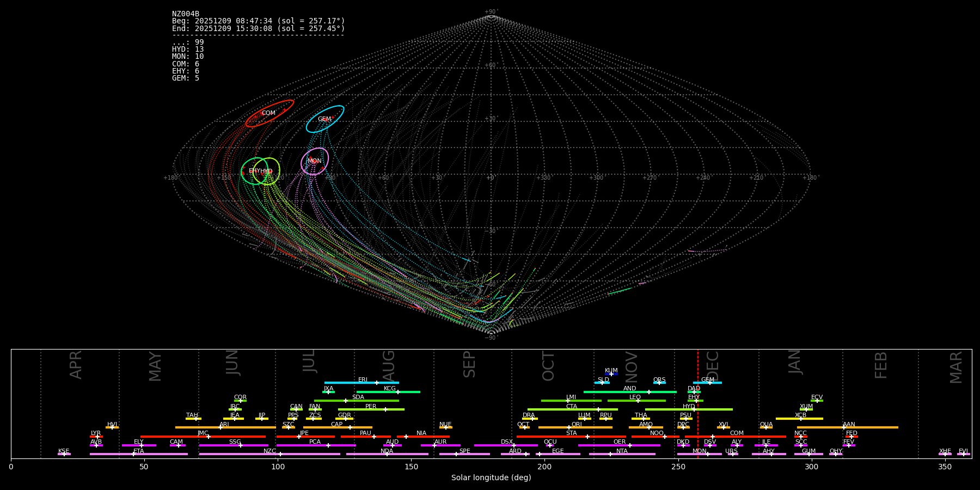Click the COM label inside the red radiant ellipse
This screenshot has height=490, width=980.
pos(268,113)
